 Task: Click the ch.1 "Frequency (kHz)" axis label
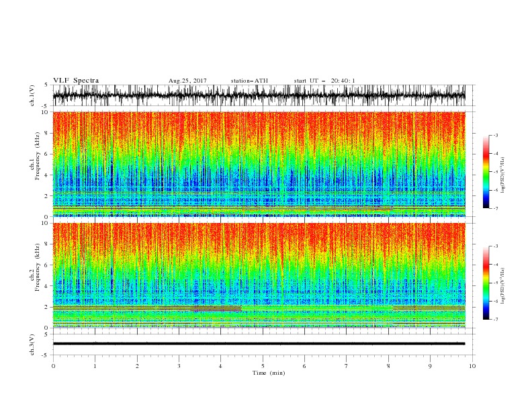[38, 156]
